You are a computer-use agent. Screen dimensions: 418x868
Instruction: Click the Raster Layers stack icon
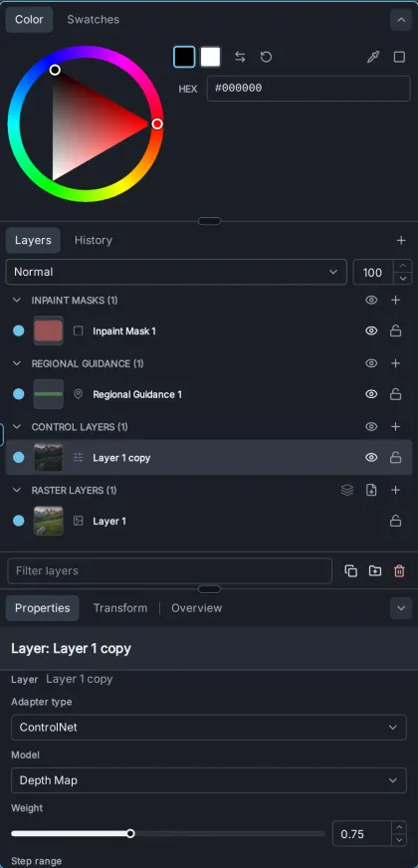coord(347,490)
